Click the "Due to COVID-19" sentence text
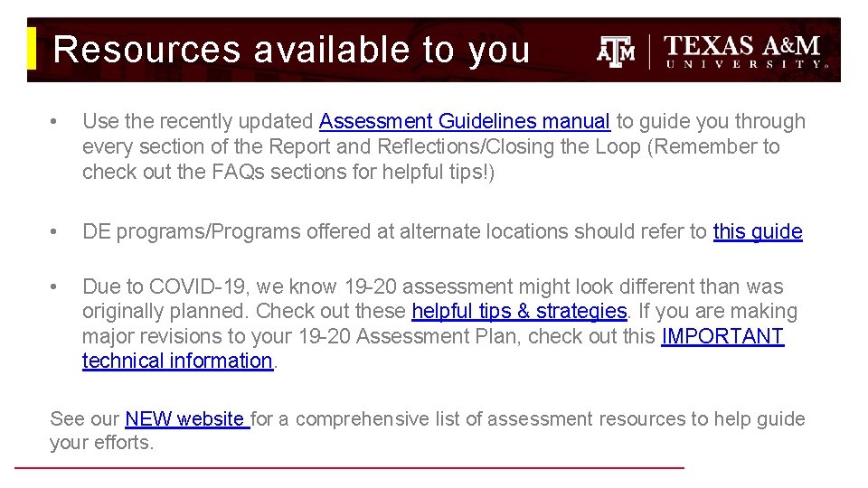This screenshot has height=488, width=868. pyautogui.click(x=163, y=286)
